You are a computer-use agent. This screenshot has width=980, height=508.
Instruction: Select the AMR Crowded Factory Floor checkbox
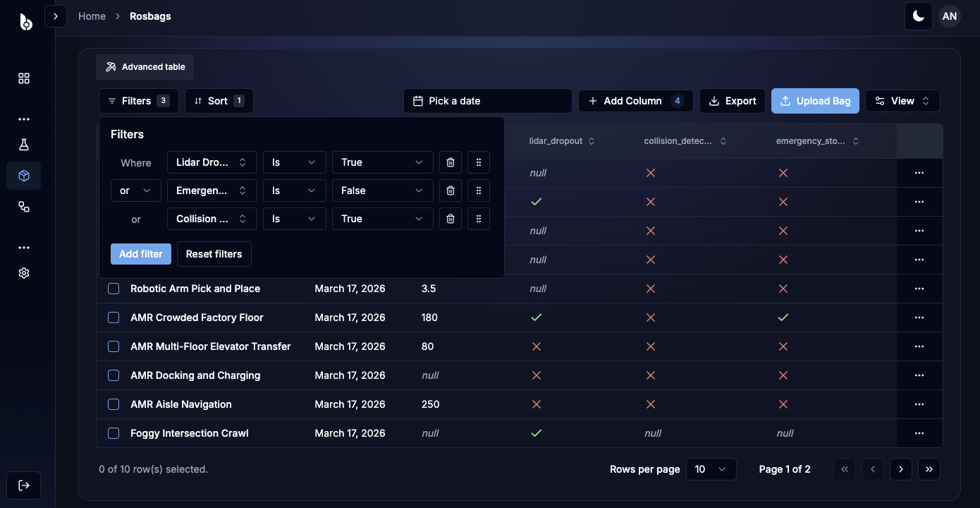(114, 317)
